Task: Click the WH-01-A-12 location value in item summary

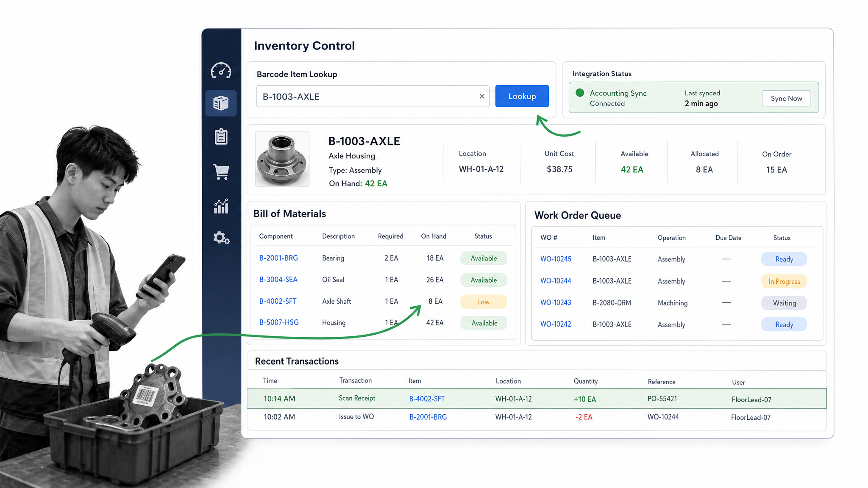Action: click(481, 169)
